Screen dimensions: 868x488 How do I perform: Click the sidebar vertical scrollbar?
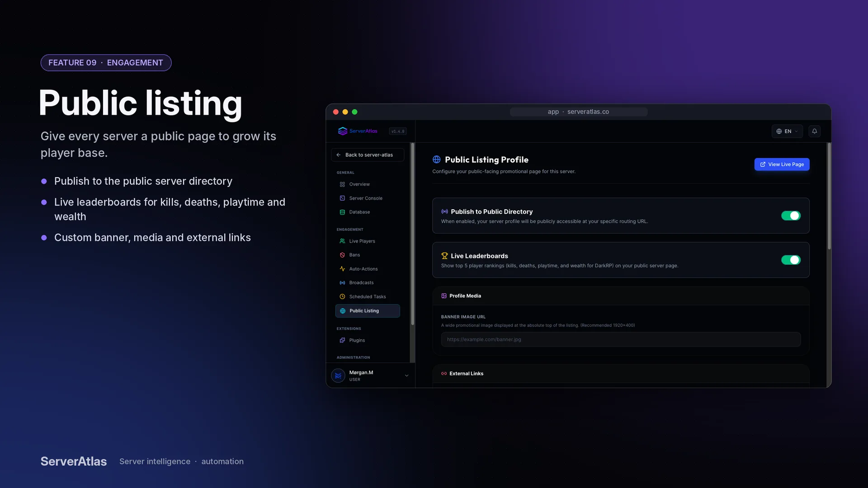tap(412, 234)
